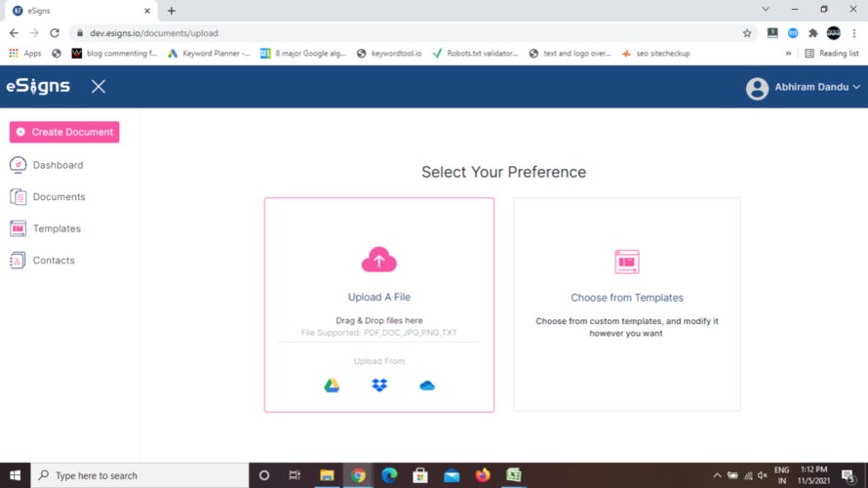Click Drag & Drop files here text

click(379, 321)
